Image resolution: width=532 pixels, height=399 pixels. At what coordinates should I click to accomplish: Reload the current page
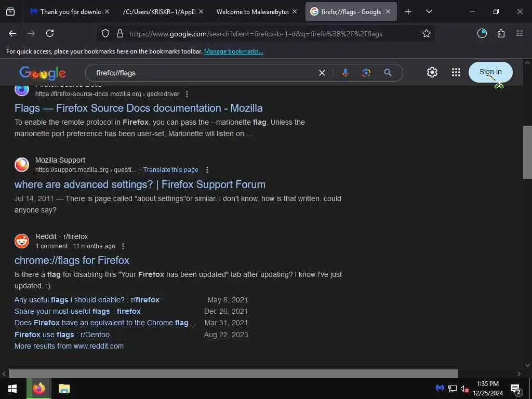tap(50, 33)
